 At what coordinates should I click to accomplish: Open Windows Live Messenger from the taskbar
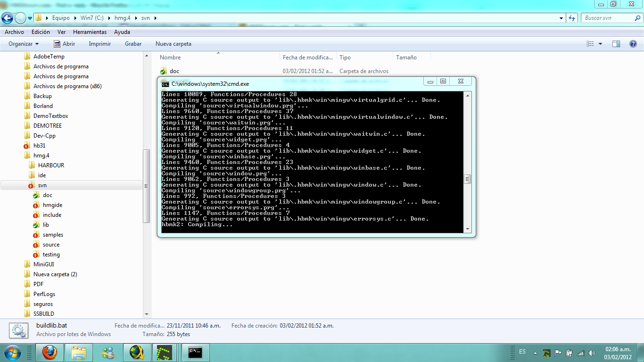pos(108,352)
